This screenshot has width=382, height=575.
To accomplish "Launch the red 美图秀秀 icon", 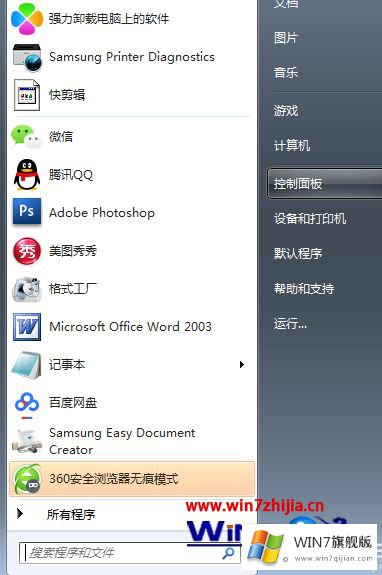I will tap(27, 251).
